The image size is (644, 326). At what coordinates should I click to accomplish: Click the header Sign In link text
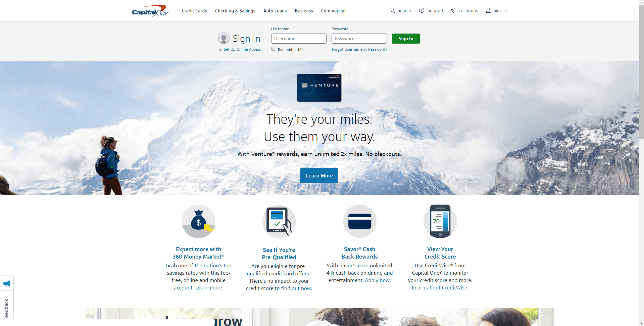pos(500,10)
